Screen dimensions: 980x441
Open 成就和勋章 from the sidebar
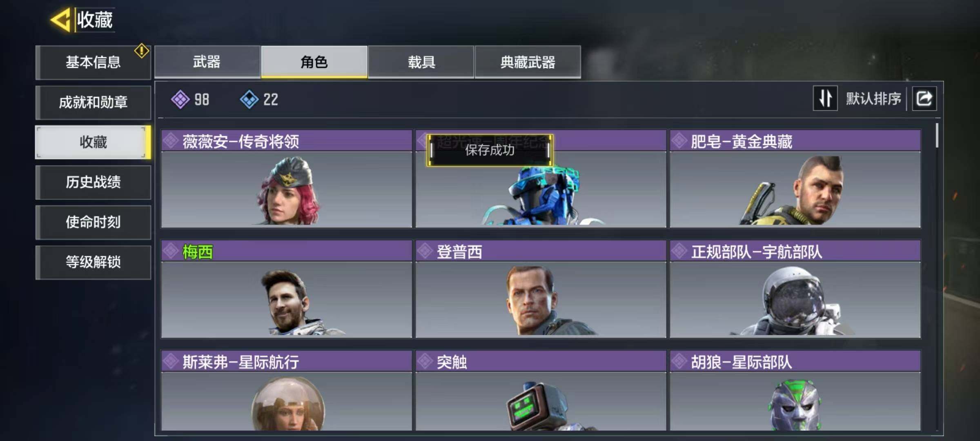[x=93, y=102]
